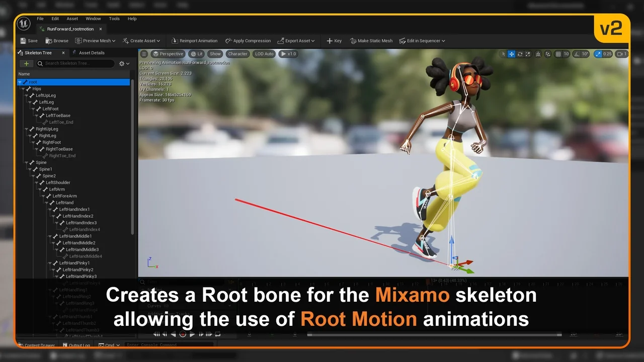Select the translate (move) gizmo tool
Image resolution: width=644 pixels, height=362 pixels.
point(511,54)
